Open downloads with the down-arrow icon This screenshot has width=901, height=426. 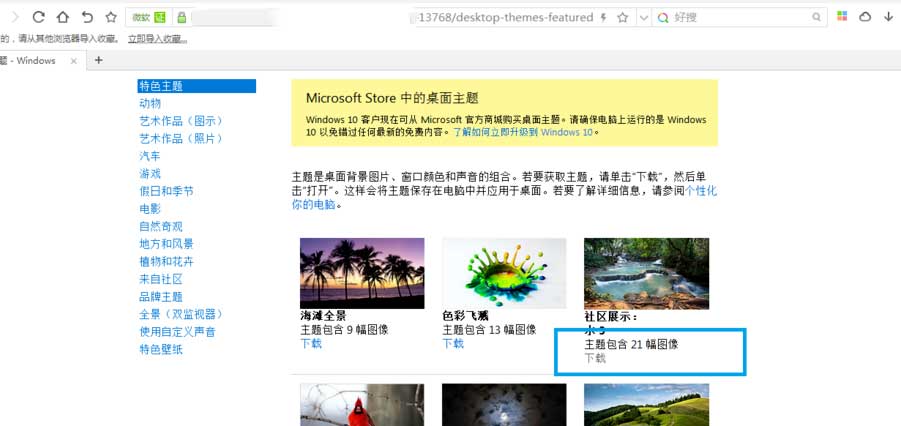(x=888, y=17)
